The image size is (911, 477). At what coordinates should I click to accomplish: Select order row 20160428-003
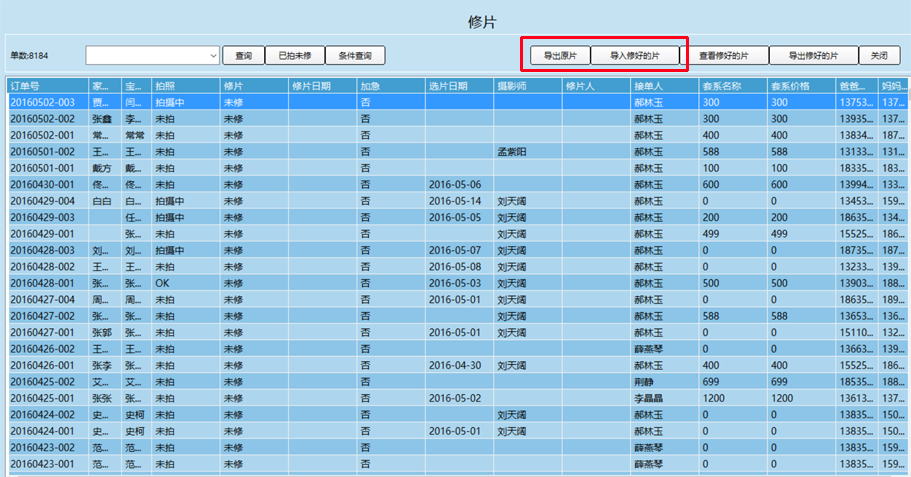click(457, 250)
